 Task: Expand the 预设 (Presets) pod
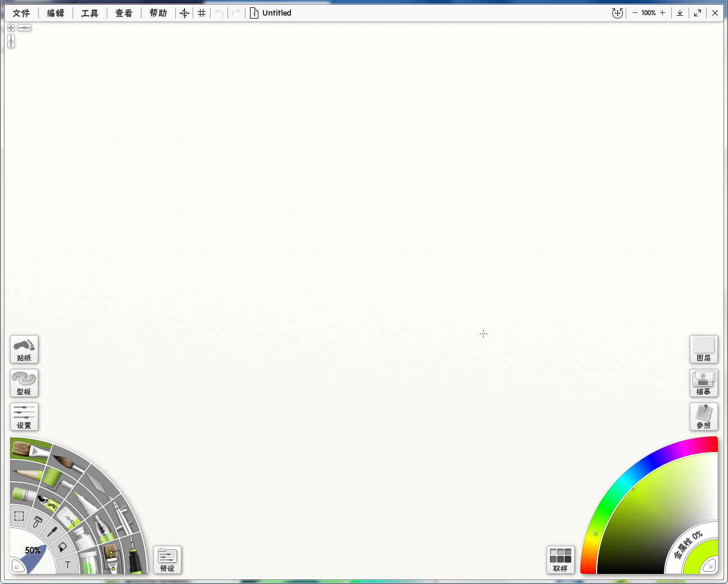point(167,560)
